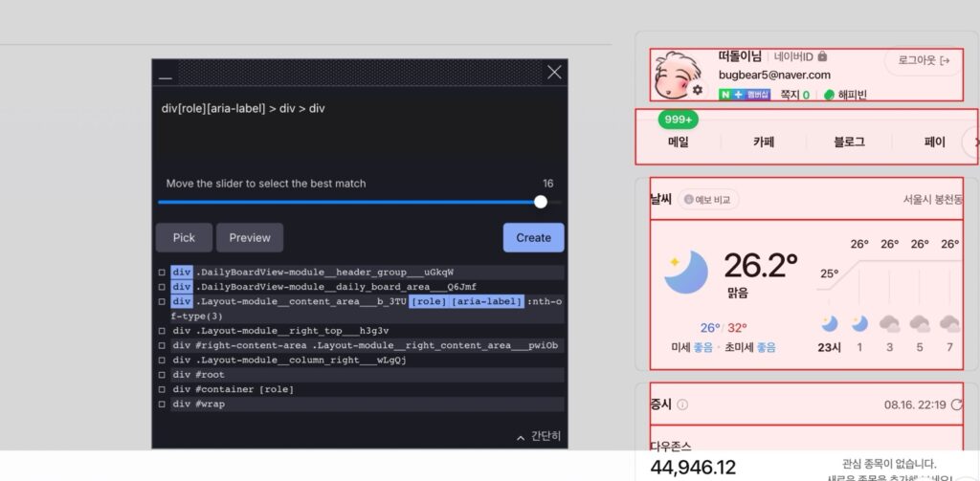
Task: Check the box for column_right row
Action: coord(162,361)
